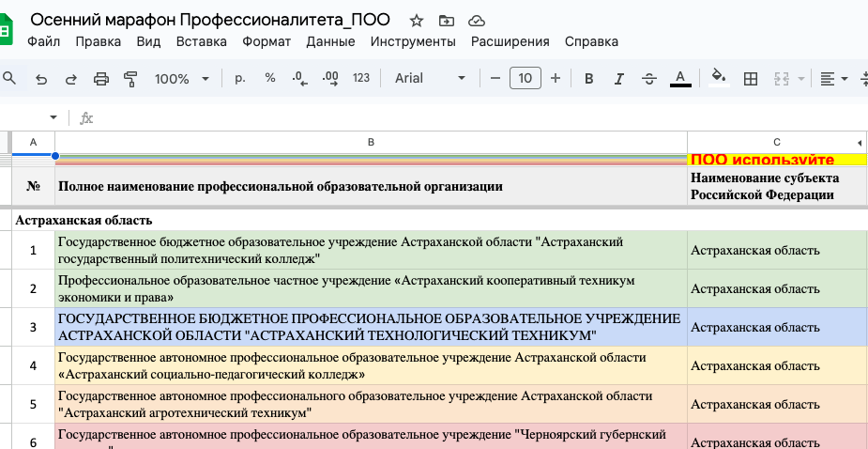Click the font size field showing 10
Viewport: 868px width, 449px height.
click(525, 79)
